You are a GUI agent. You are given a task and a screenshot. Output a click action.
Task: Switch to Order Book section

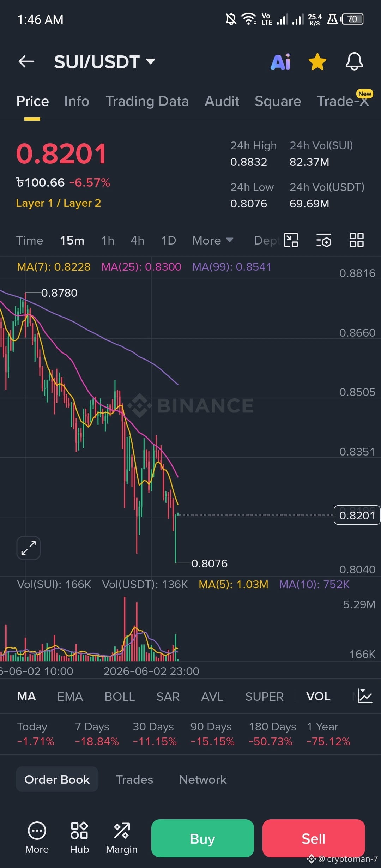(57, 779)
